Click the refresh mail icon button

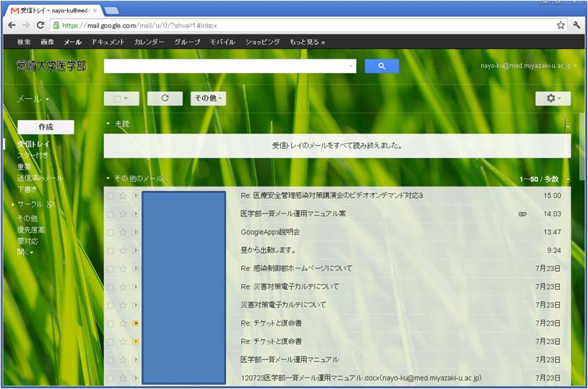click(x=165, y=98)
